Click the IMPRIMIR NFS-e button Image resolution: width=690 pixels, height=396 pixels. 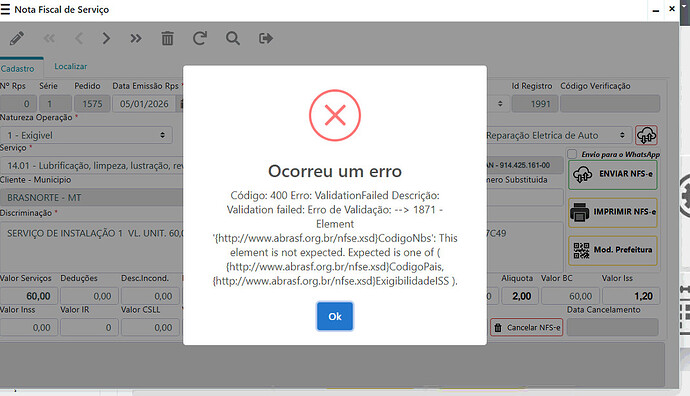coord(613,213)
